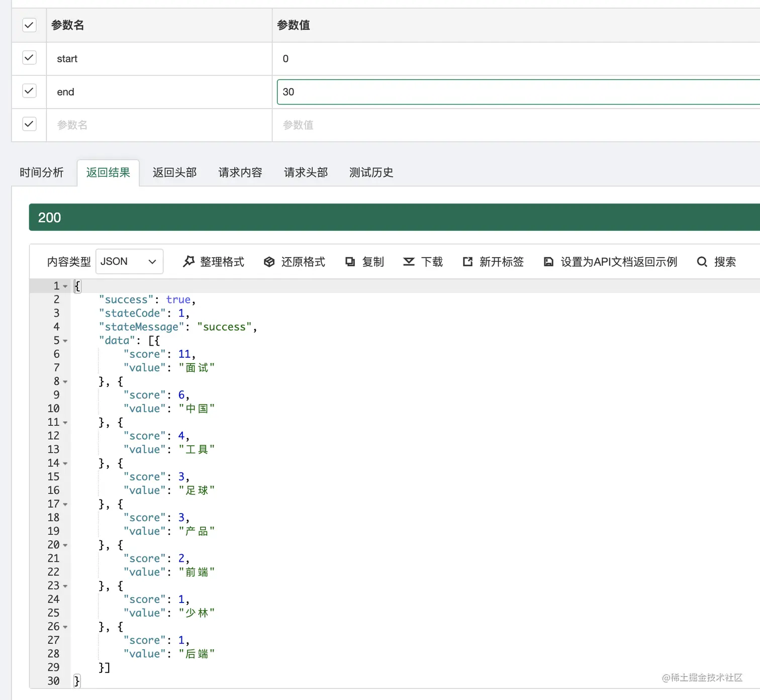Download the response via the 下载 icon
The width and height of the screenshot is (760, 700).
coord(409,261)
